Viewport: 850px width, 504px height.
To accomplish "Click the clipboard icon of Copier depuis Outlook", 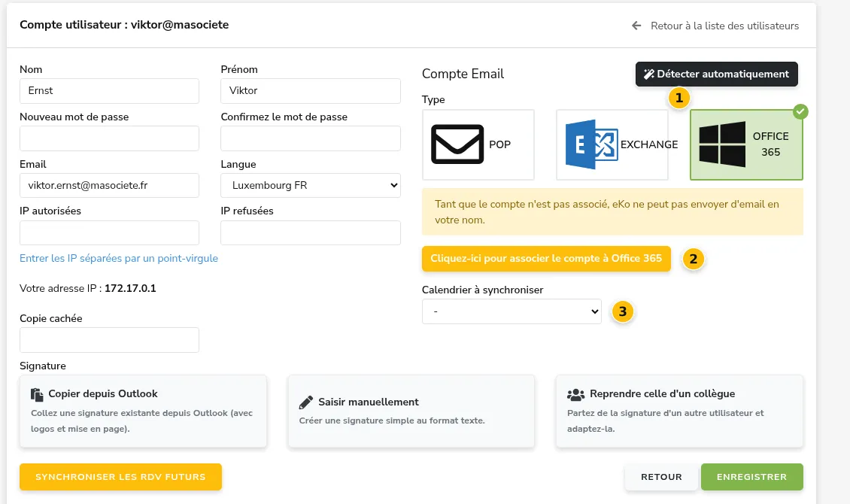I will click(37, 394).
